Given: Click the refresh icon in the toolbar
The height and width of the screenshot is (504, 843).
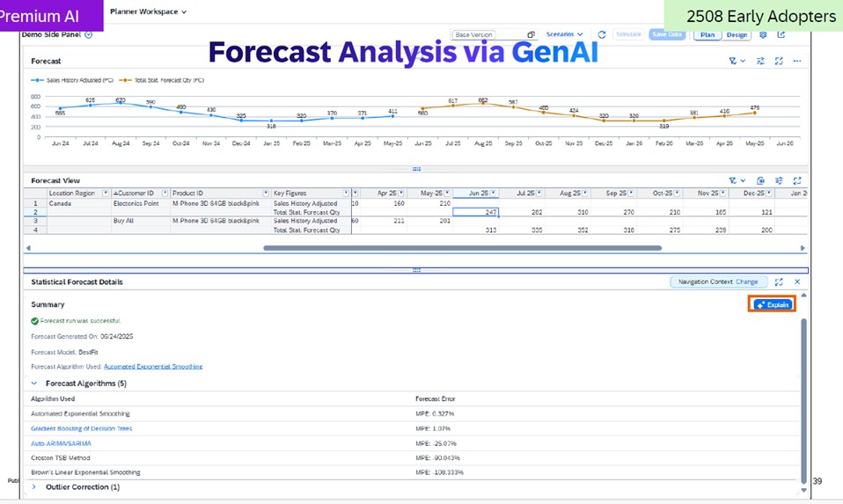Looking at the screenshot, I should click(602, 34).
